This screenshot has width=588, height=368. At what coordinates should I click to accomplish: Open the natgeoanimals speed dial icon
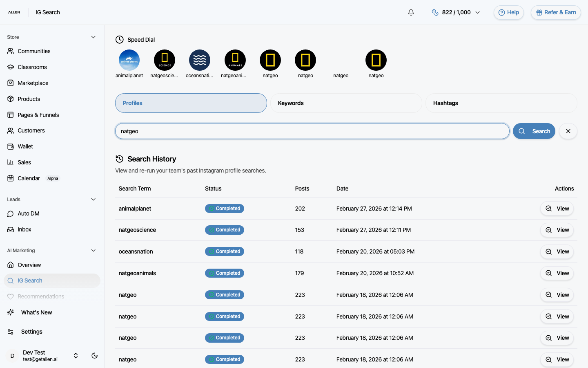pos(235,61)
